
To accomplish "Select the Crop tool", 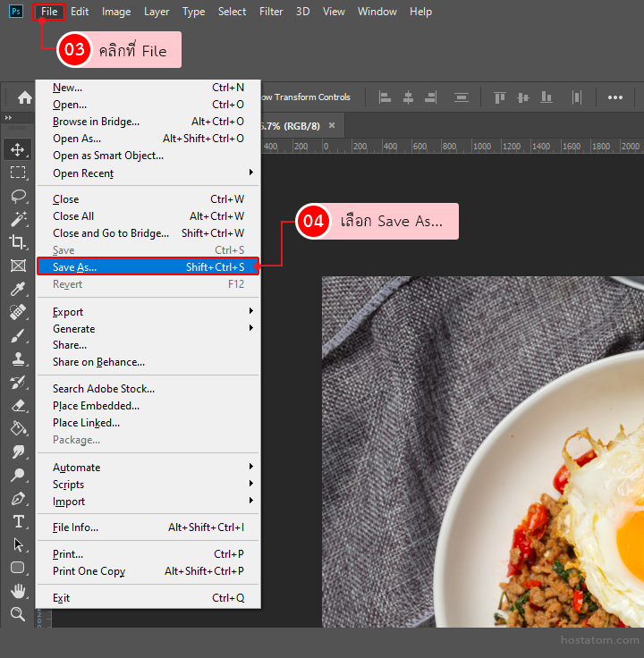I will 18,242.
